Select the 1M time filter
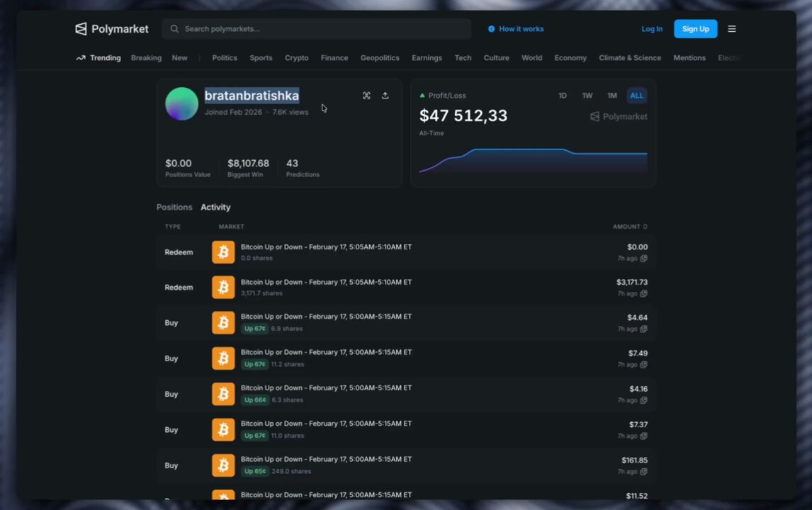 [x=612, y=95]
